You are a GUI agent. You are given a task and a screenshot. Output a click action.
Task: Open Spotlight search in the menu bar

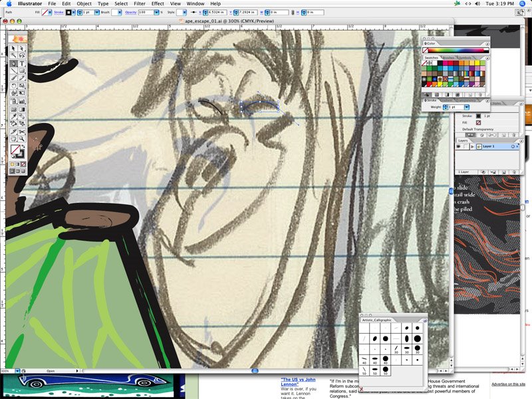click(x=523, y=3)
